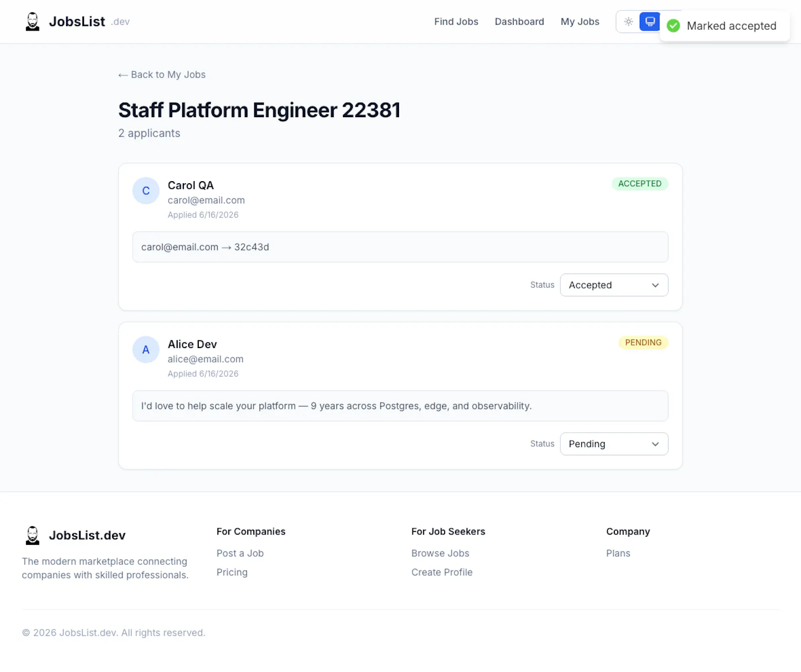Click footer JobsList.dev logo icon
The image size is (801, 672).
(x=33, y=535)
